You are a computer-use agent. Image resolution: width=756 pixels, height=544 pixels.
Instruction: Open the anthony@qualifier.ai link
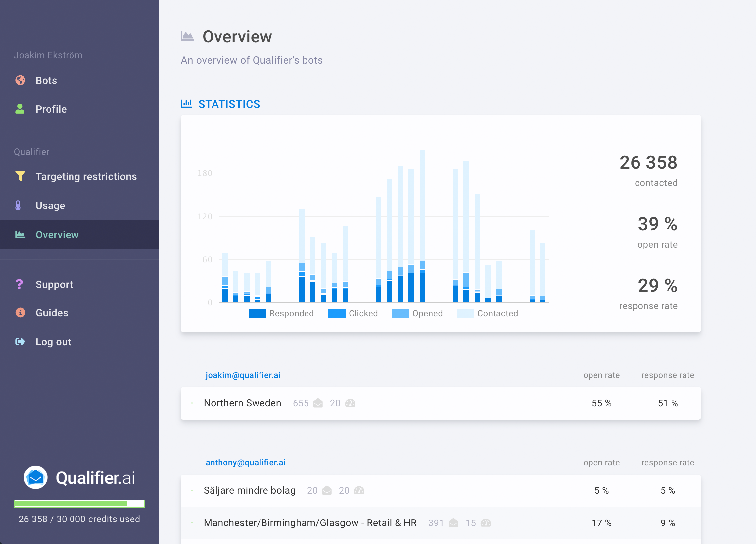click(x=245, y=462)
